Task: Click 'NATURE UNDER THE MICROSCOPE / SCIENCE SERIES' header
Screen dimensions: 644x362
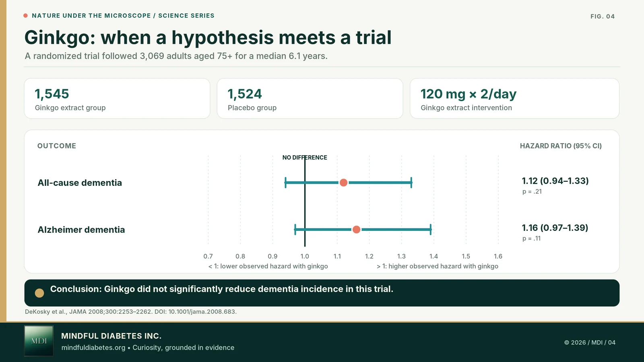Action: click(x=123, y=16)
